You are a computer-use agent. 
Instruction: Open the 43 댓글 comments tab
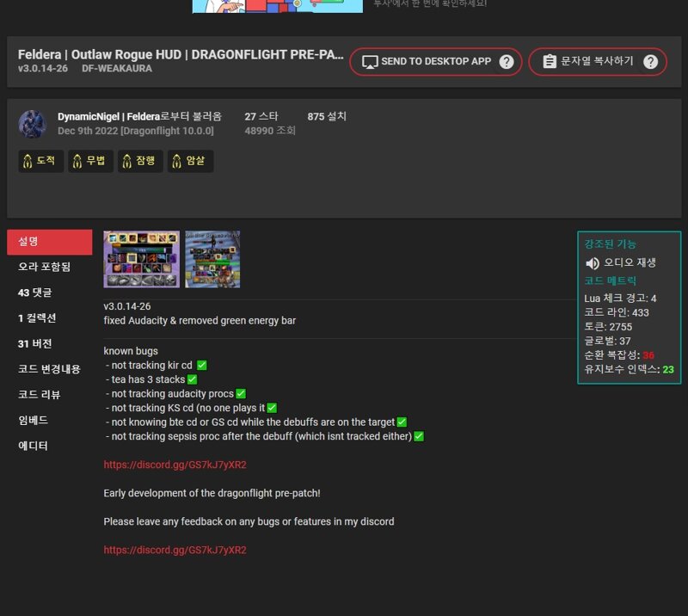50,293
